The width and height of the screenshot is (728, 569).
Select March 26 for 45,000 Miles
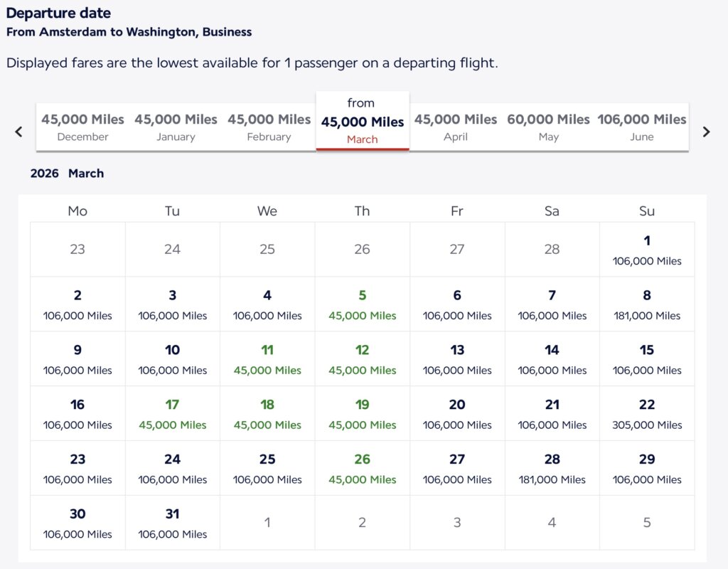tap(362, 469)
